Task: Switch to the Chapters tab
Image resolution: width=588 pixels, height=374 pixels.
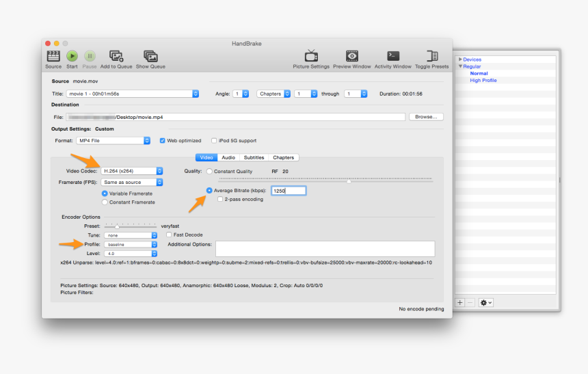Action: tap(284, 157)
